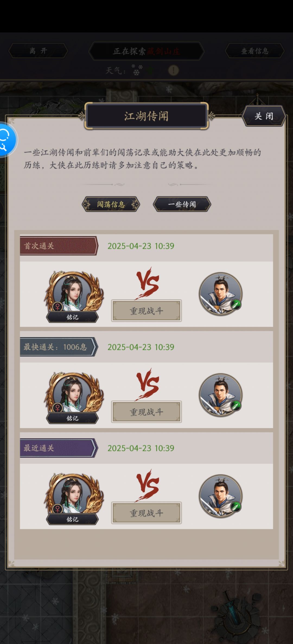Tap the 离开 leave button
This screenshot has width=293, height=644.
(x=38, y=51)
